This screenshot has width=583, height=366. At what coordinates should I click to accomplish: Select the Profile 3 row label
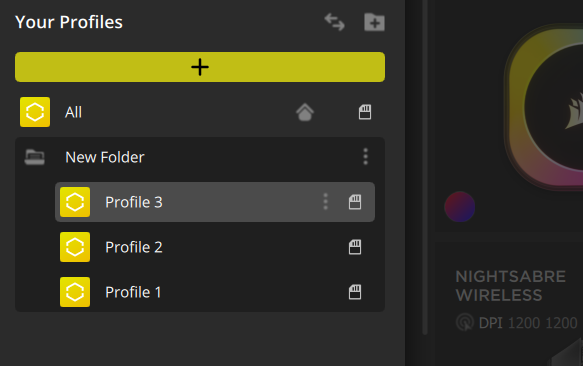(x=134, y=202)
